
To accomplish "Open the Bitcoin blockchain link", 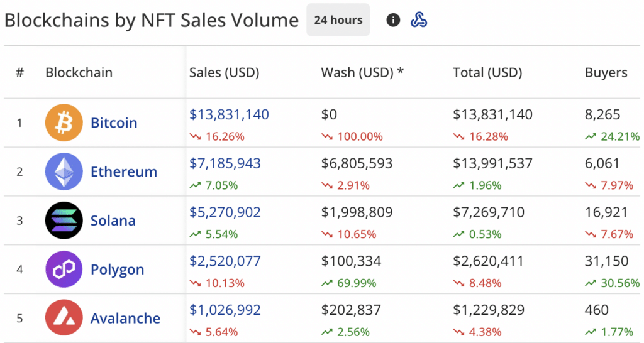I will click(114, 122).
